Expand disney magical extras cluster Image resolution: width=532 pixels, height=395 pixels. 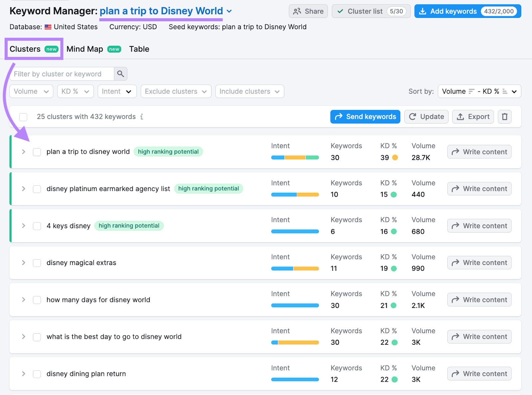[24, 263]
